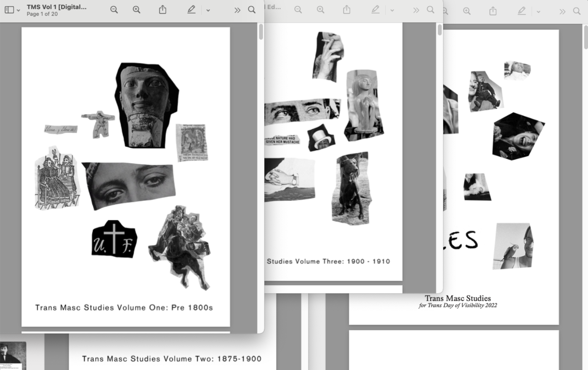The image size is (588, 370).
Task: Share the Volume Three PDF
Action: [x=346, y=10]
